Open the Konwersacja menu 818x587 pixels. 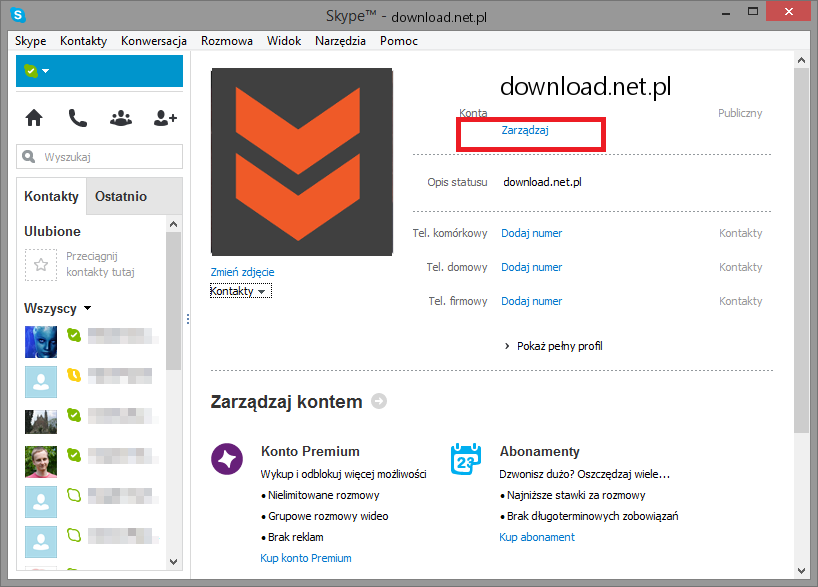coord(154,41)
